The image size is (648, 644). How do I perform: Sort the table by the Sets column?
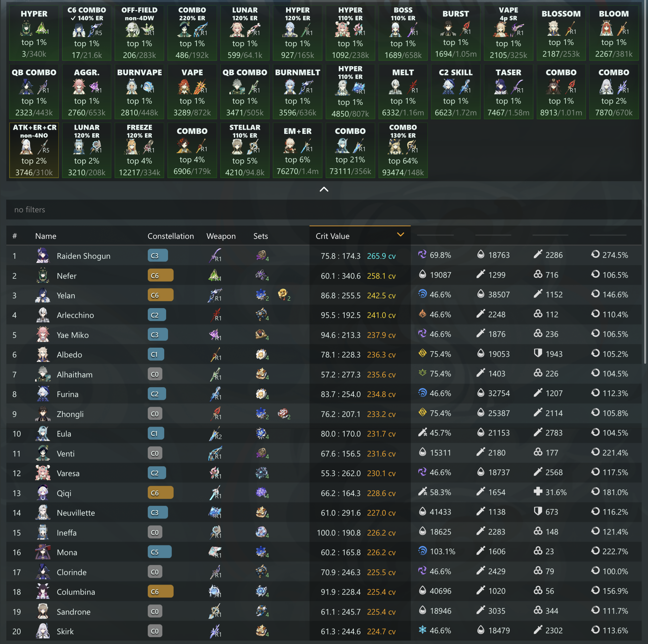(x=261, y=236)
